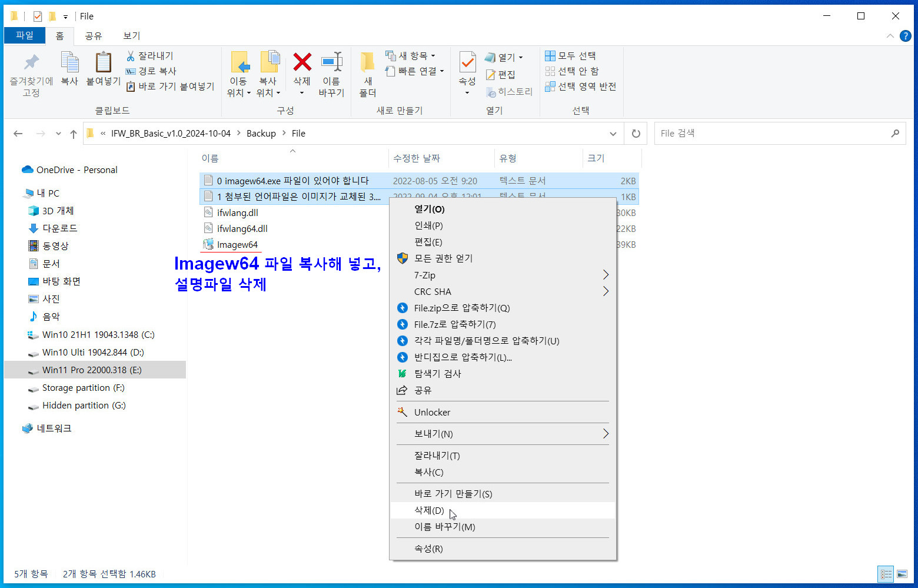Image resolution: width=918 pixels, height=588 pixels.
Task: Click IFW_BR_Basic_v1.0_2024-10-04 in address path
Action: 171,134
